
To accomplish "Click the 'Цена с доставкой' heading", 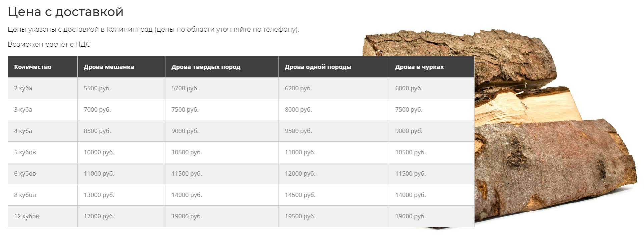I will tap(66, 12).
